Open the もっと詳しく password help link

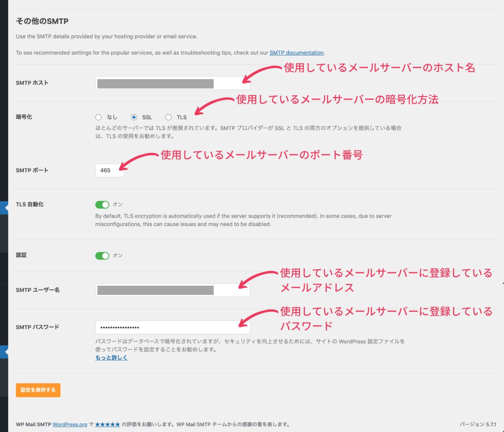point(111,358)
